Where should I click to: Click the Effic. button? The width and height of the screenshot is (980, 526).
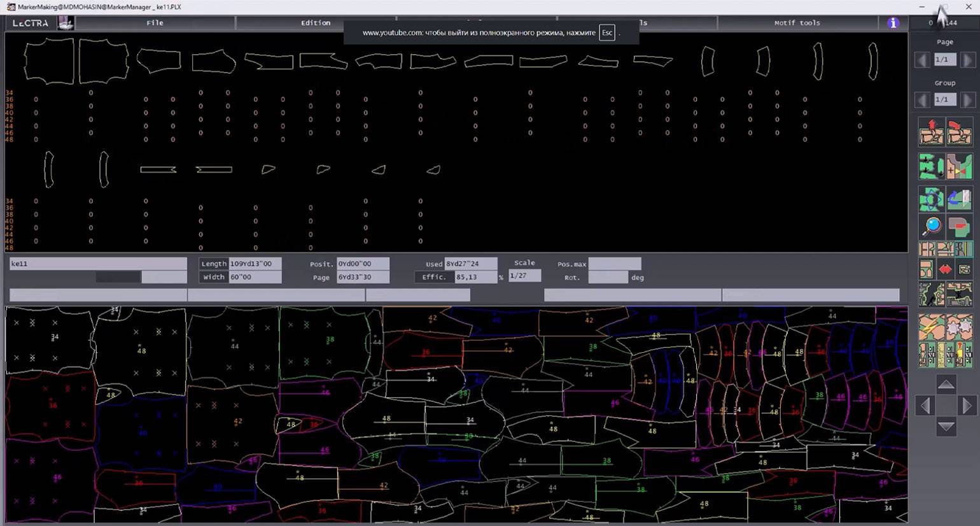434,277
